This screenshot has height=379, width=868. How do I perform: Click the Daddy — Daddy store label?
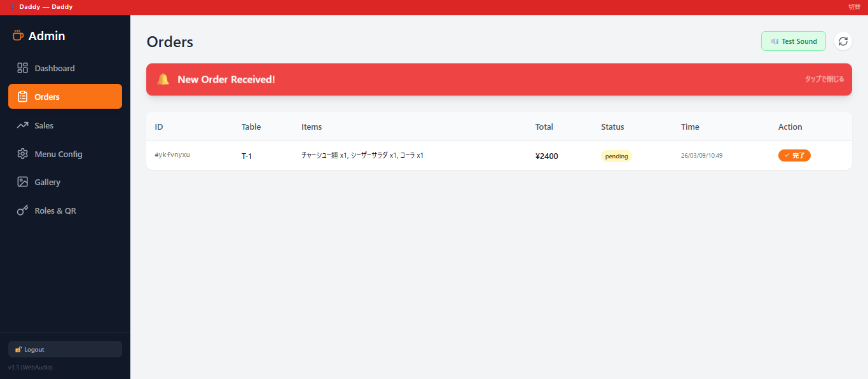(46, 7)
